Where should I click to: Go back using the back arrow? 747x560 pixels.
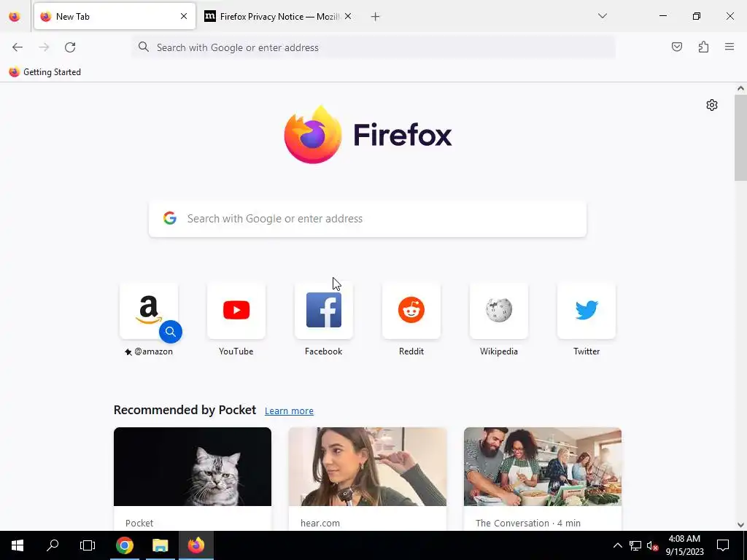pos(18,47)
